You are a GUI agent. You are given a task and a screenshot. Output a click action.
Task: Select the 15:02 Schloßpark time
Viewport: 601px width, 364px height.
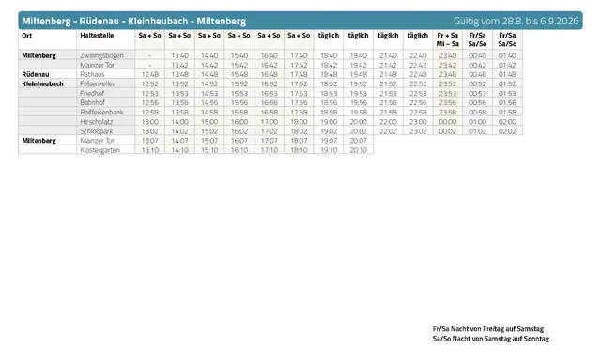pos(209,131)
